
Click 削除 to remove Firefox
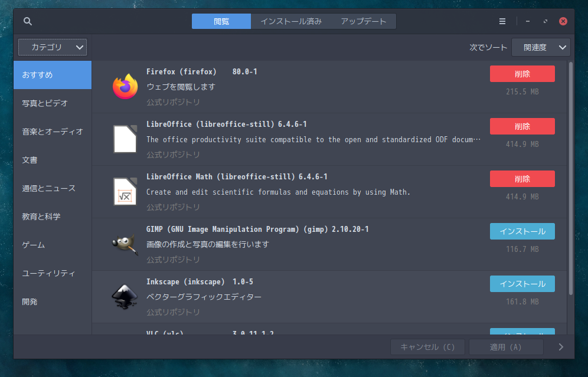(x=522, y=74)
